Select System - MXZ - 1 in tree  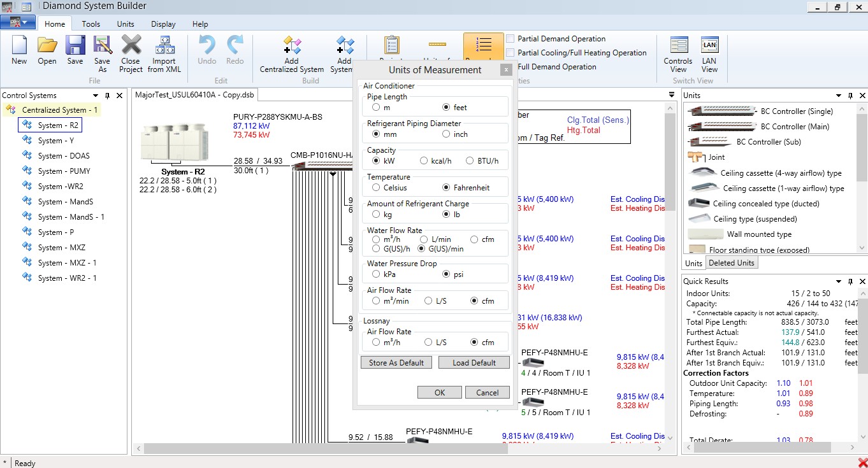59,263
